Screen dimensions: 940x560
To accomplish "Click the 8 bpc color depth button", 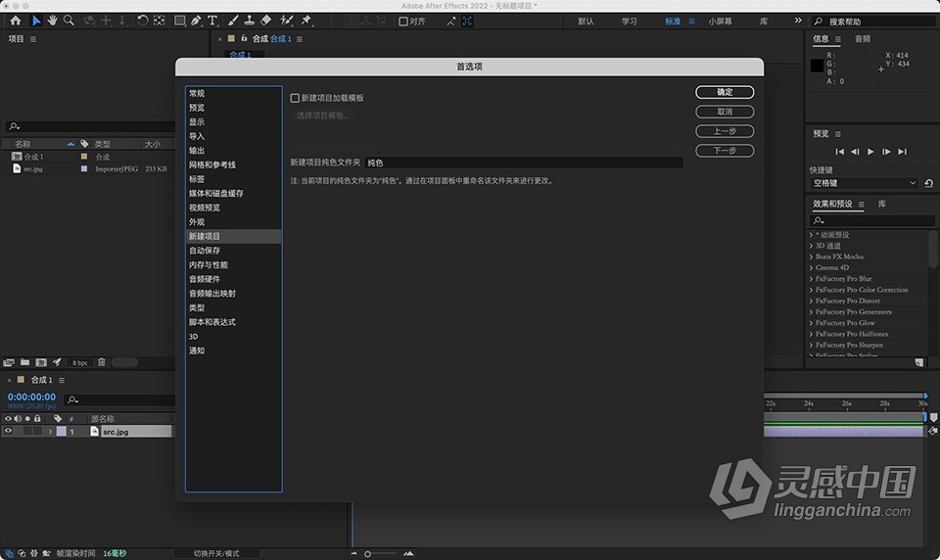I will (x=79, y=363).
